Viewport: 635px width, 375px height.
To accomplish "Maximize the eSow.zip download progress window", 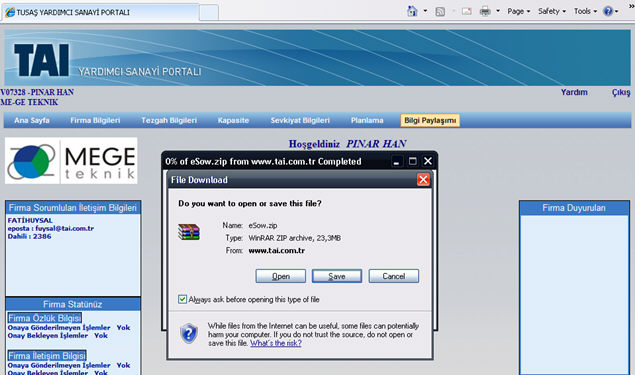I will click(412, 161).
